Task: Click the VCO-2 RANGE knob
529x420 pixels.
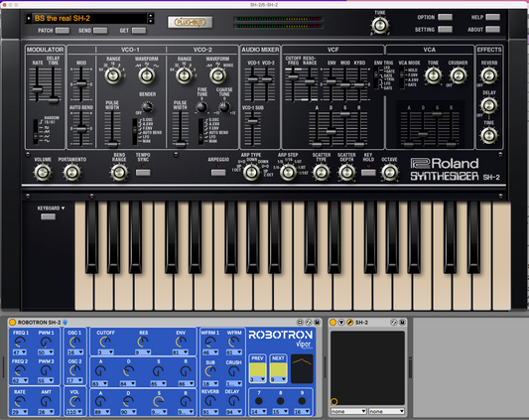Action: click(184, 75)
